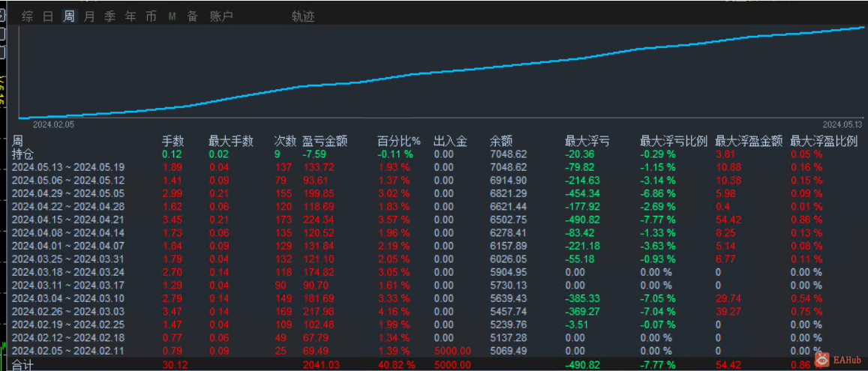Open the 账户 account tab
The width and height of the screenshot is (868, 371).
coord(221,16)
